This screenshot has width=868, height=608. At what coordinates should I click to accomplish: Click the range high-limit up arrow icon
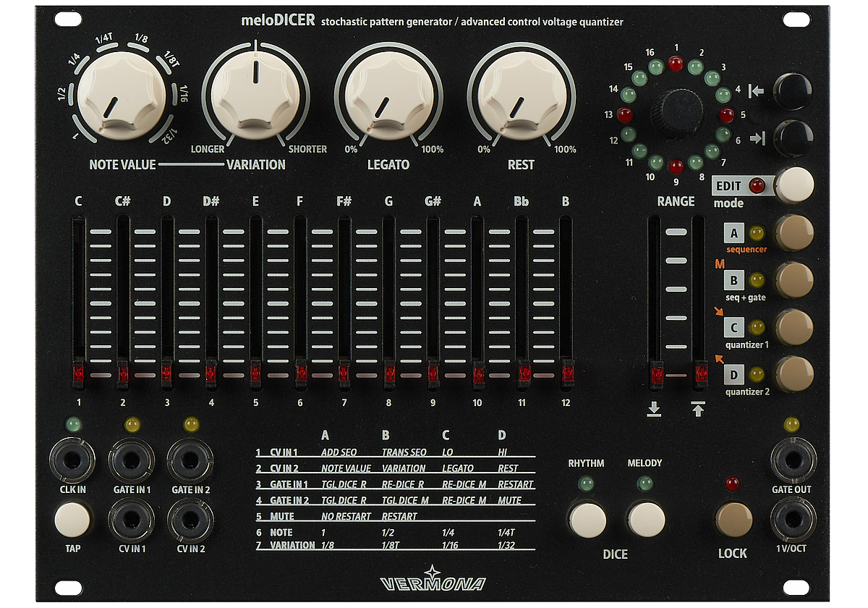698,410
